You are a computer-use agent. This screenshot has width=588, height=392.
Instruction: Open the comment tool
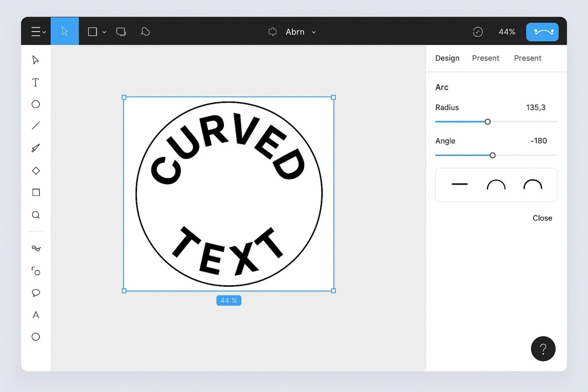click(x=36, y=293)
